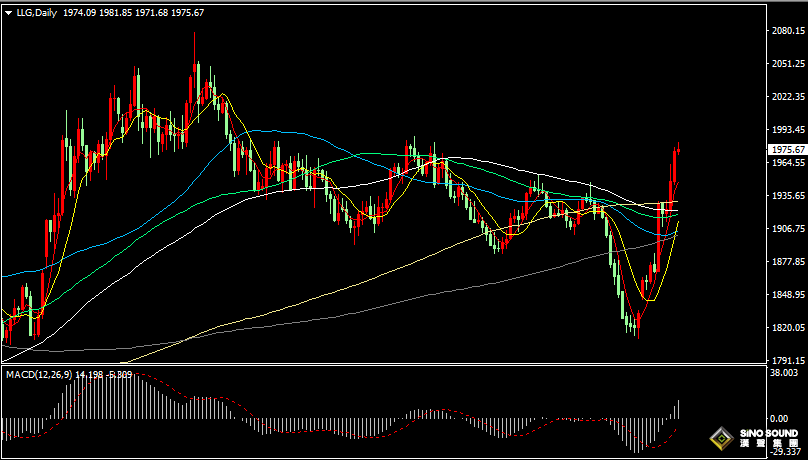This screenshot has width=808, height=460.
Task: Click the separator between chart and MACD panel
Action: click(x=380, y=366)
